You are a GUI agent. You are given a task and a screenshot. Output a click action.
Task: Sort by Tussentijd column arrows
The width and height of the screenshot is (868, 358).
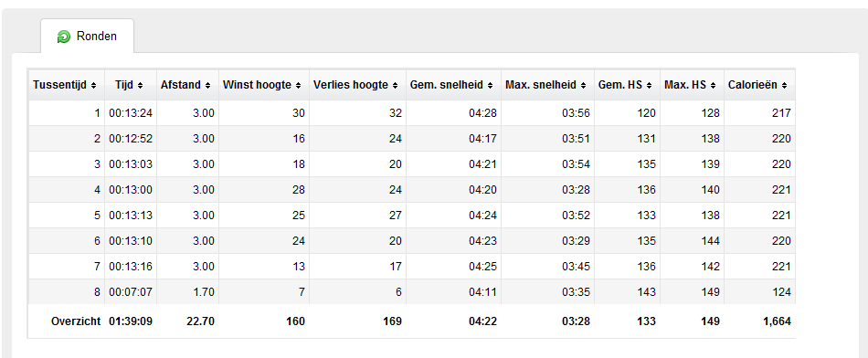coord(93,85)
